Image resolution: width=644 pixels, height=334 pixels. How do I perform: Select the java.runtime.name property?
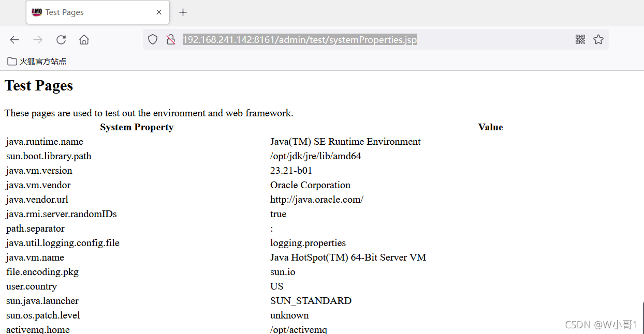45,142
